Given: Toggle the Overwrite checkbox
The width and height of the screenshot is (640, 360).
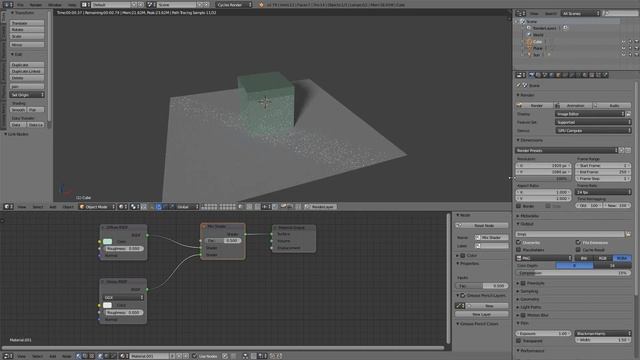Looking at the screenshot, I should 519,242.
